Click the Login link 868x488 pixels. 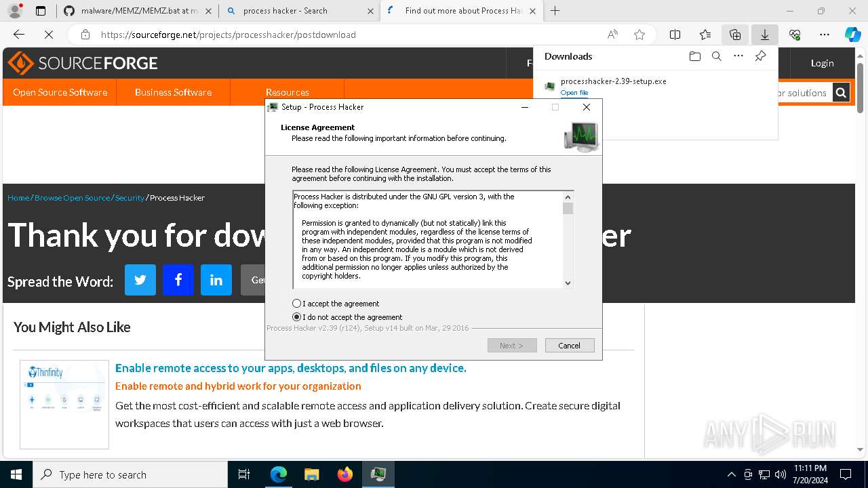(822, 63)
